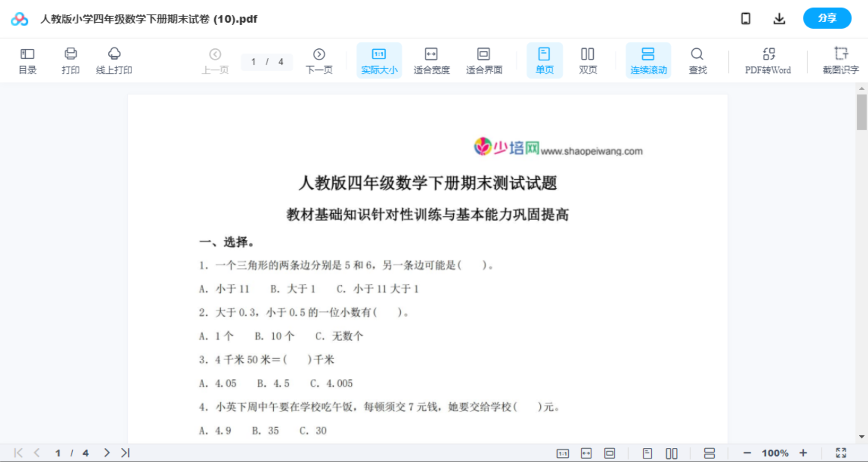Launch PDF转Word conversion
The image size is (868, 462).
[x=768, y=60]
